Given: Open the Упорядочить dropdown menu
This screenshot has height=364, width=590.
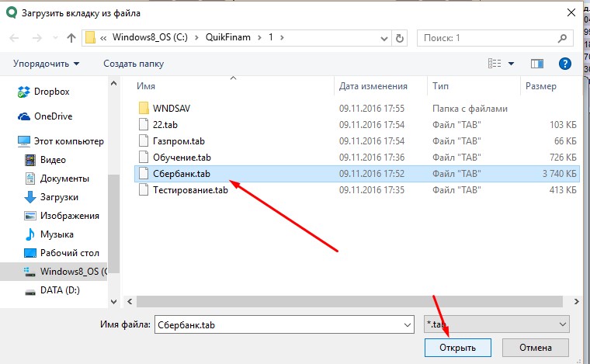Looking at the screenshot, I should [x=47, y=63].
